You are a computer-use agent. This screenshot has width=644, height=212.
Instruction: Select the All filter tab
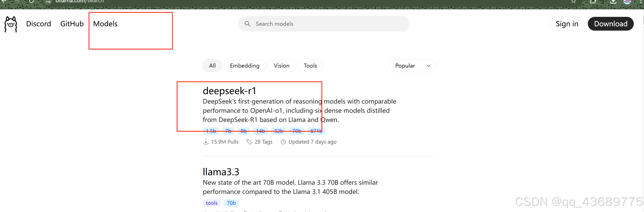click(212, 66)
